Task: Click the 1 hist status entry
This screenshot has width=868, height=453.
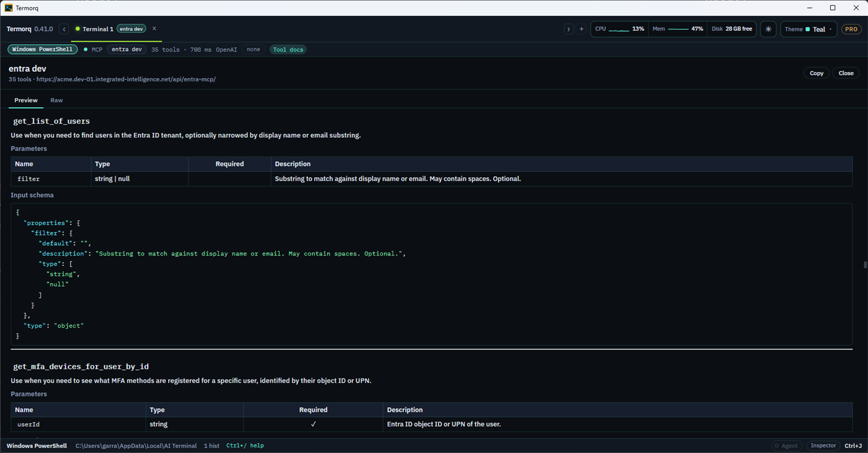Action: (x=212, y=446)
